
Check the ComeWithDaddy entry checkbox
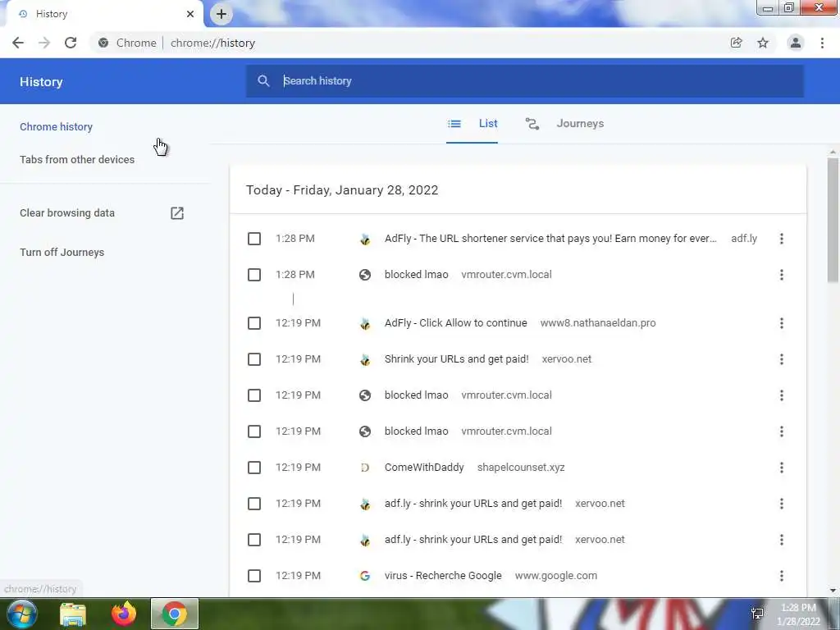point(254,468)
